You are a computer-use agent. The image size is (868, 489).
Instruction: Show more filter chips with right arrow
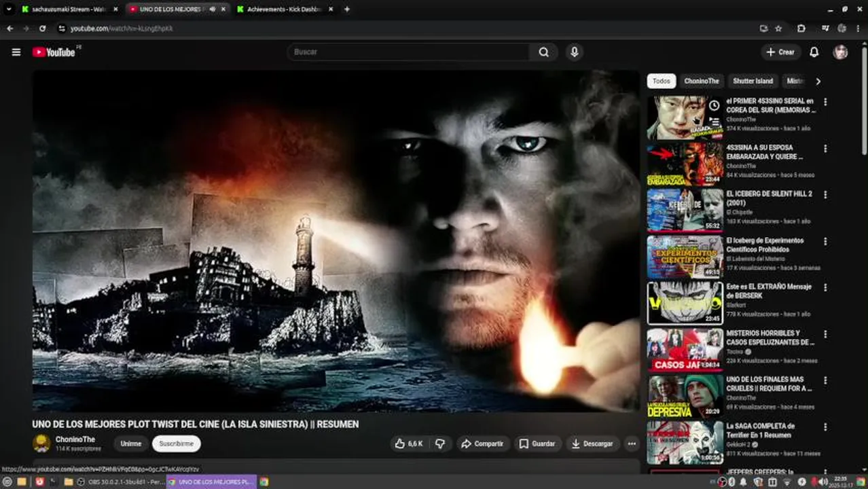pyautogui.click(x=818, y=81)
